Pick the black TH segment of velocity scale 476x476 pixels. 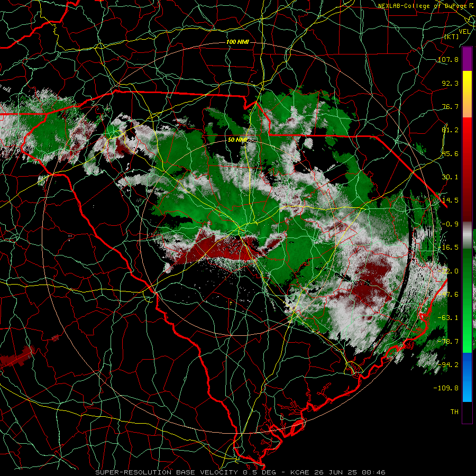pos(467,412)
